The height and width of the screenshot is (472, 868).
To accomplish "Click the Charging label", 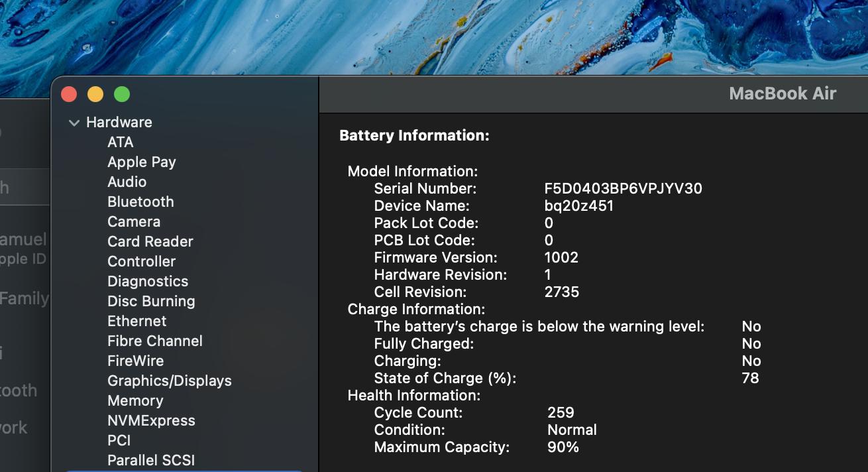I will click(407, 361).
